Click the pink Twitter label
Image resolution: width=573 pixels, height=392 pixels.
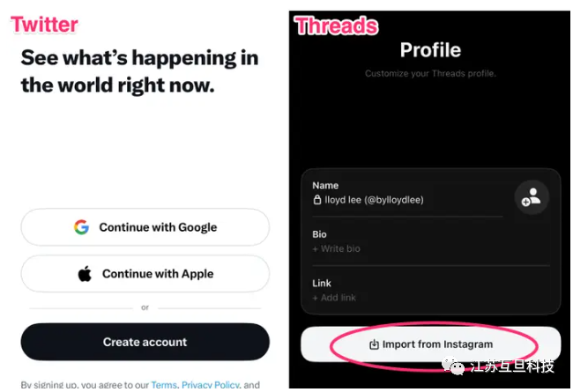pos(45,25)
